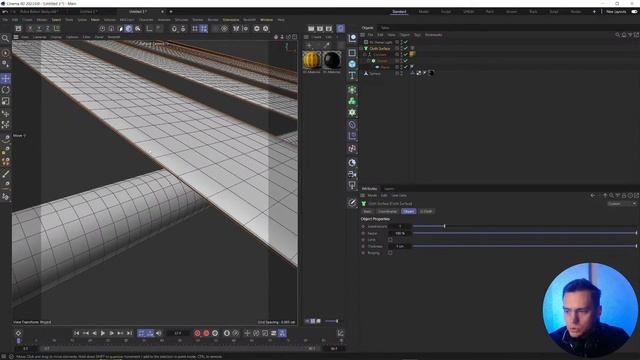Screen dimensions: 640x360
Task: Play the animation forward
Action: [x=103, y=333]
